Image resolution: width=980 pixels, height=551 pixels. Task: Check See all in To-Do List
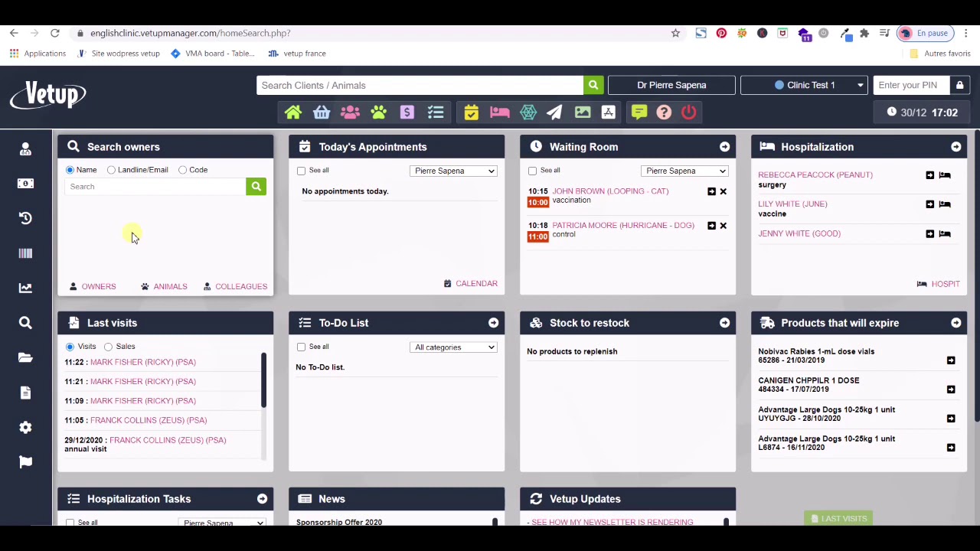[301, 347]
